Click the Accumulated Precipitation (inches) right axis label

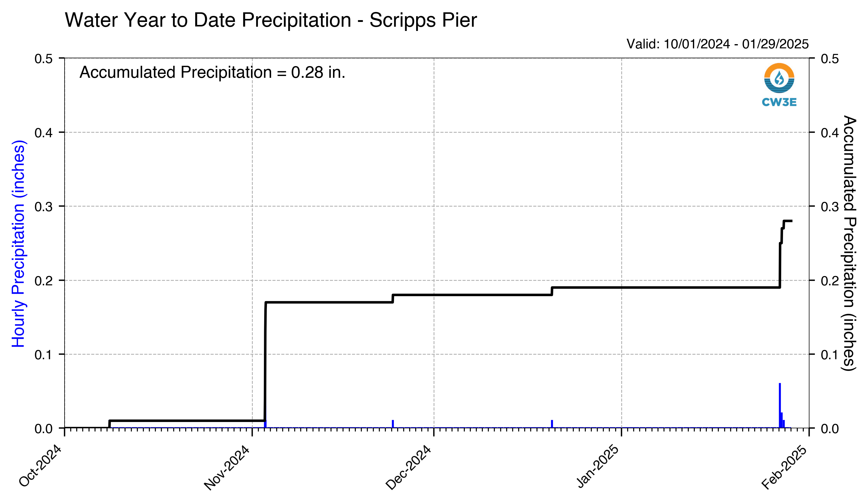click(x=849, y=243)
